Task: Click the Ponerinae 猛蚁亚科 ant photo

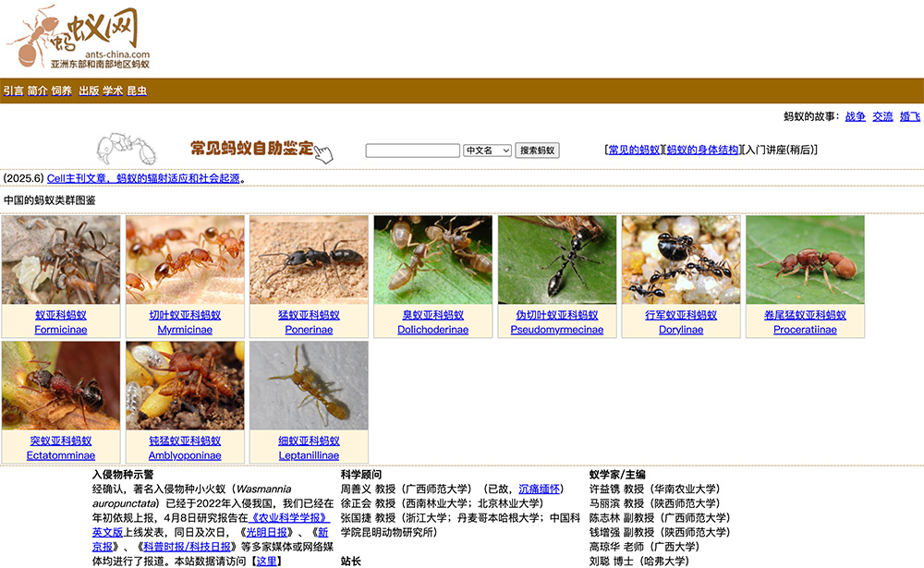Action: (309, 259)
